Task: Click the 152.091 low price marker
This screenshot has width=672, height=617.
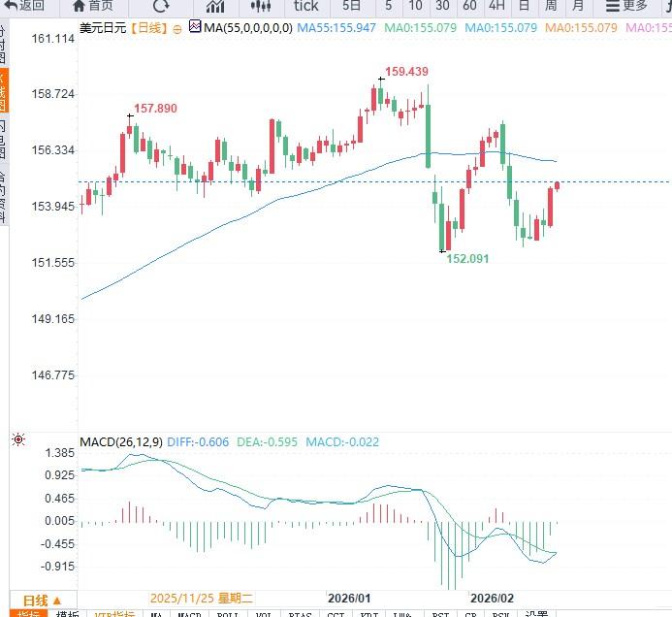Action: 467,259
